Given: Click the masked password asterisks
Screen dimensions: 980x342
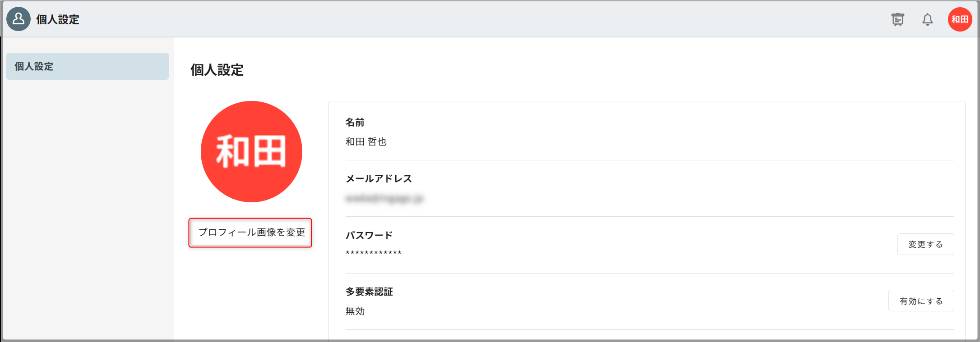Looking at the screenshot, I should [x=374, y=253].
